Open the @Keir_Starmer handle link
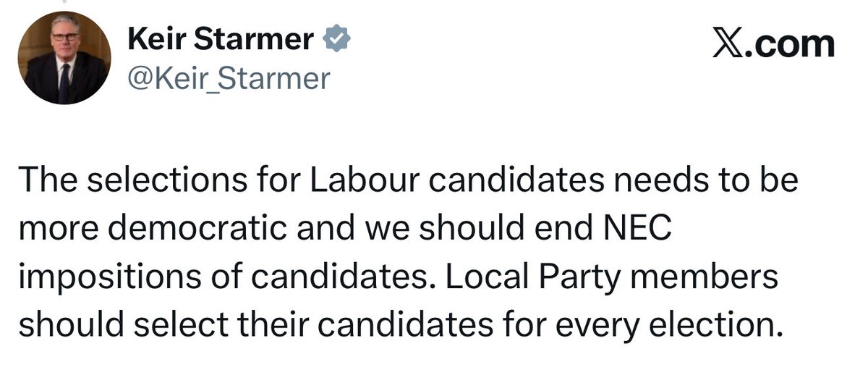 point(229,77)
